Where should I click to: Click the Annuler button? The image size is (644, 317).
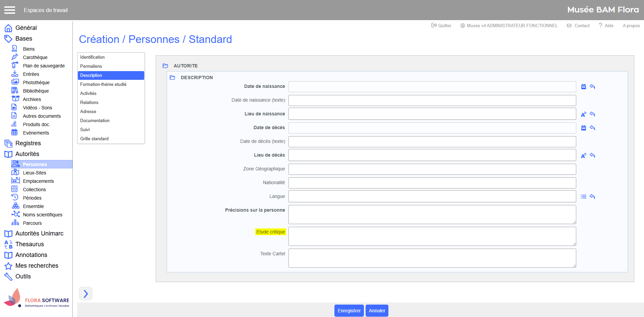[x=377, y=311]
